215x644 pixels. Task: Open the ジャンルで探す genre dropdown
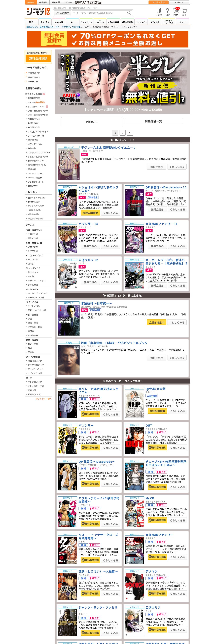click(x=62, y=13)
